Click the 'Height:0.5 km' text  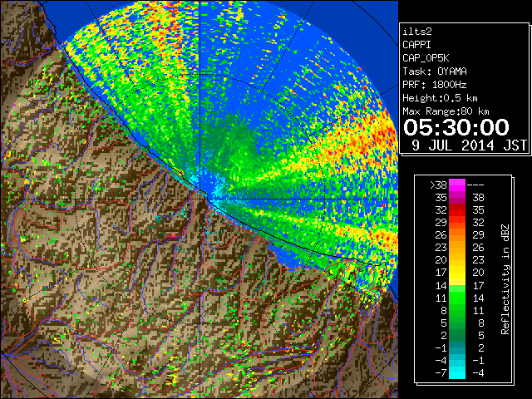(440, 98)
